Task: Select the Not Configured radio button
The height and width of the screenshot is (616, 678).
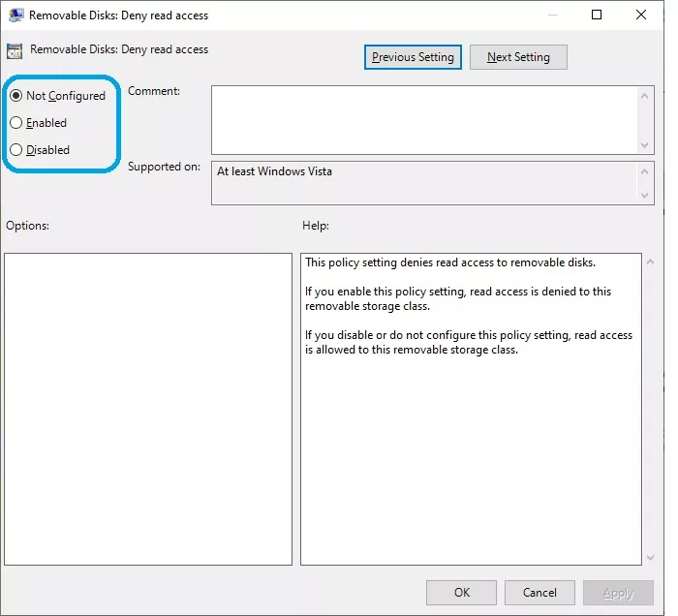Action: pyautogui.click(x=16, y=96)
